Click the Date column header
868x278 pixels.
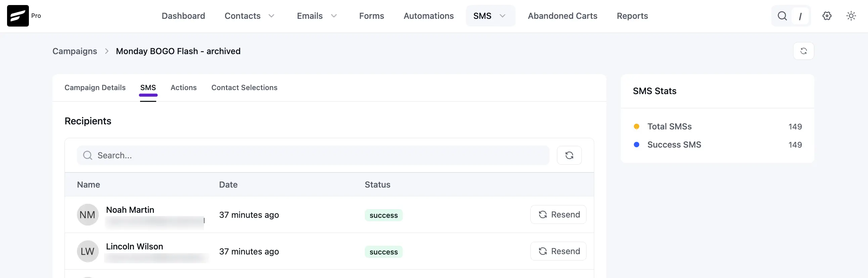[x=228, y=185]
